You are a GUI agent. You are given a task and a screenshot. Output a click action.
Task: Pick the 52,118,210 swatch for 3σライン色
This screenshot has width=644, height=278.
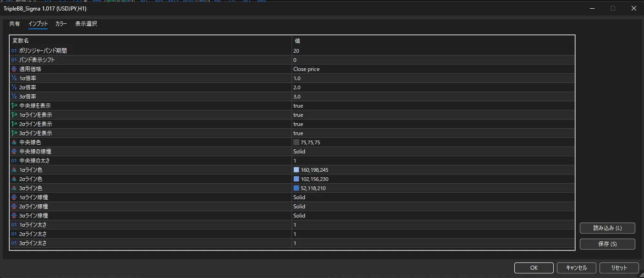(x=296, y=188)
